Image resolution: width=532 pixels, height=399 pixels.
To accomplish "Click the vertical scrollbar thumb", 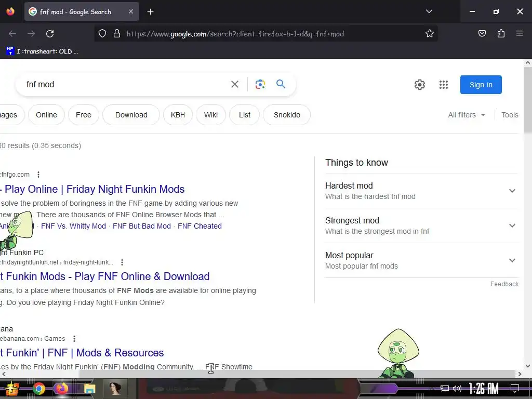I will pyautogui.click(x=528, y=100).
